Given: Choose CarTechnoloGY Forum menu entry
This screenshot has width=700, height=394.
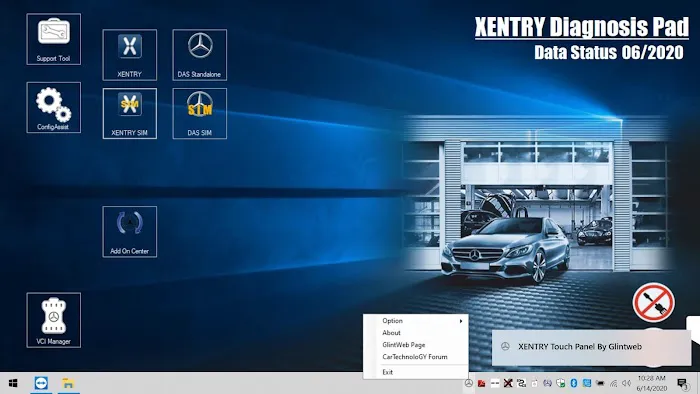Looking at the screenshot, I should (x=415, y=357).
